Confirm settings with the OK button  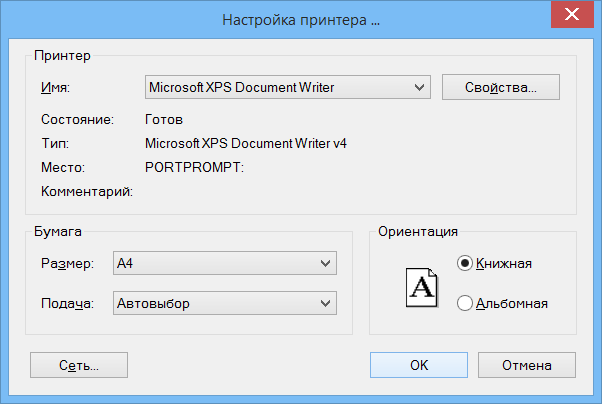tap(419, 365)
